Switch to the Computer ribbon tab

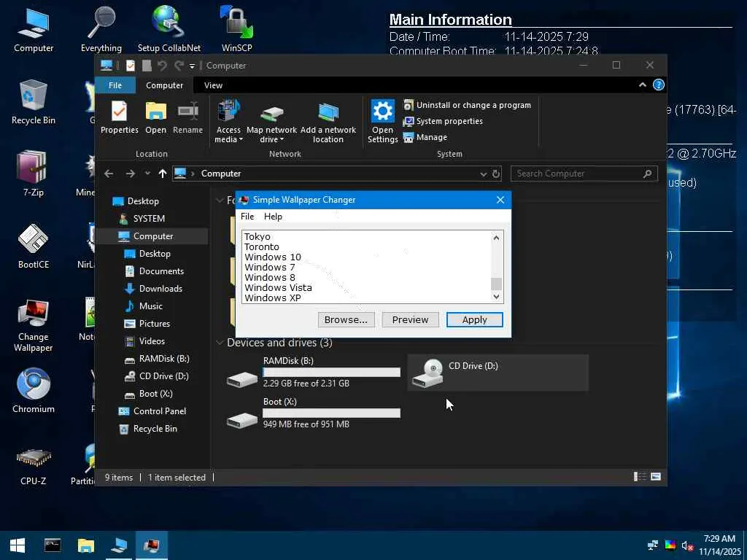[x=164, y=85]
